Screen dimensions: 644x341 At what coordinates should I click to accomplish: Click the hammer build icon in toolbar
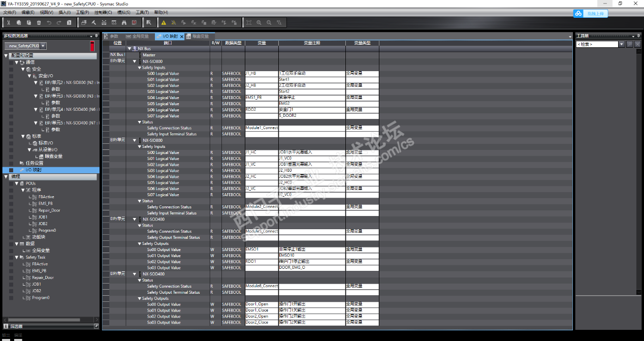(x=94, y=22)
